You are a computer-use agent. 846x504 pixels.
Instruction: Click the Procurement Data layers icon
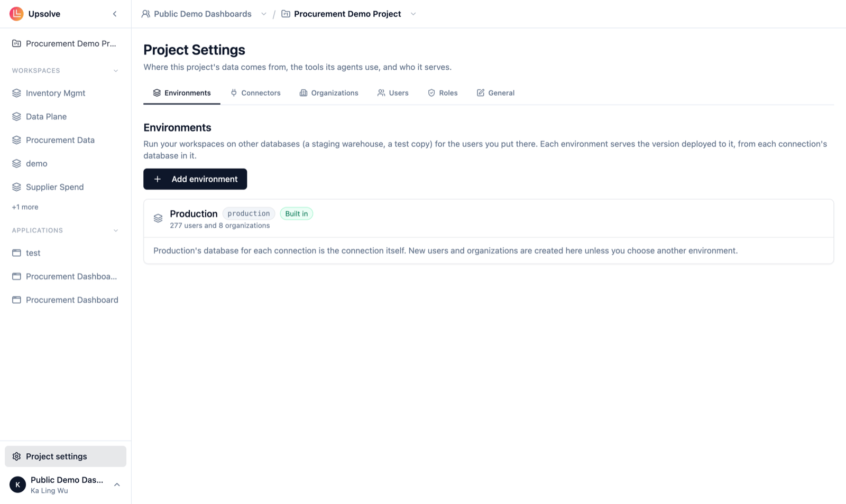point(16,140)
